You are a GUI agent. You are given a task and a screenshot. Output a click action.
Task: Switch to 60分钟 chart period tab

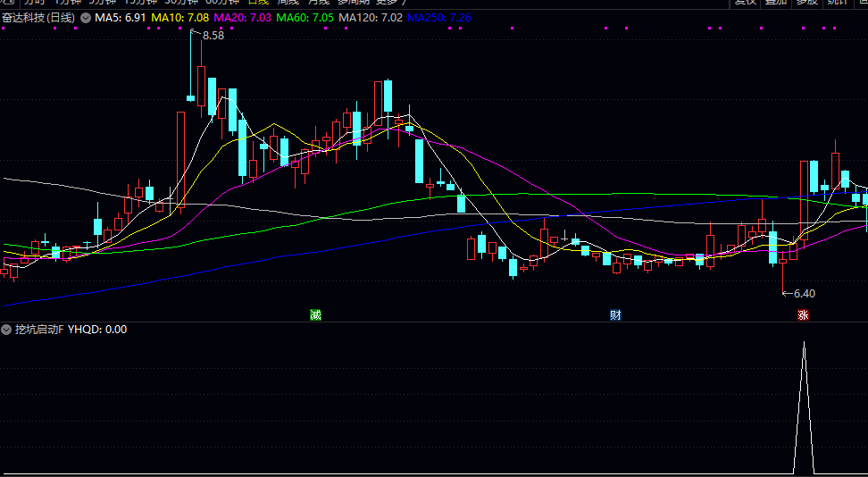222,3
